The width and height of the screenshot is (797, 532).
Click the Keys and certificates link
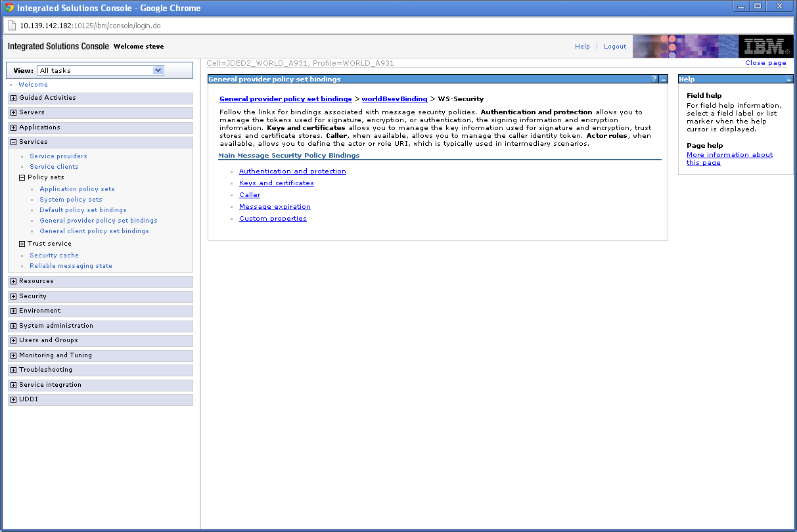(277, 183)
